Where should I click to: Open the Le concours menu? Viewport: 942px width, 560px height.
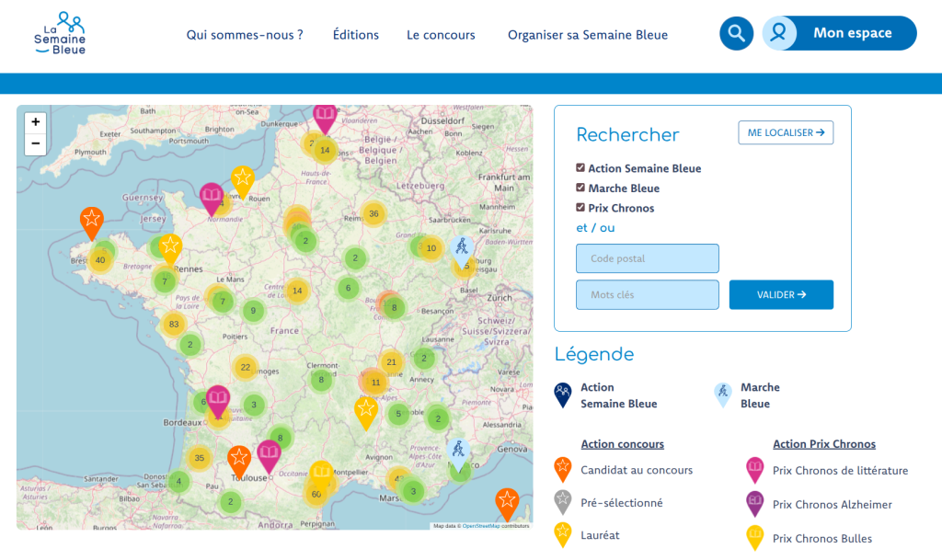[x=441, y=34]
